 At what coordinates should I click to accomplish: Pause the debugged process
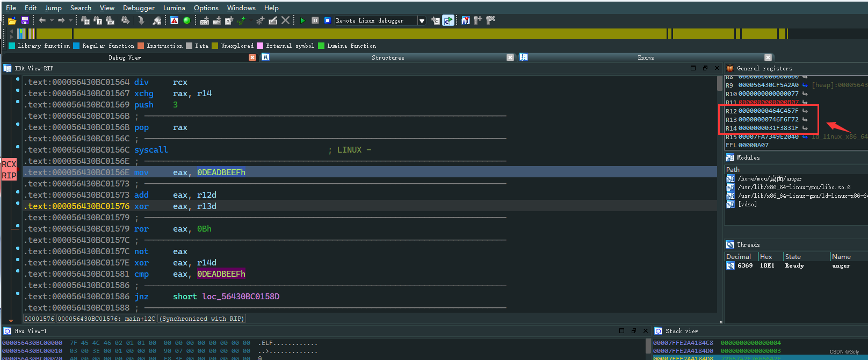[x=315, y=20]
